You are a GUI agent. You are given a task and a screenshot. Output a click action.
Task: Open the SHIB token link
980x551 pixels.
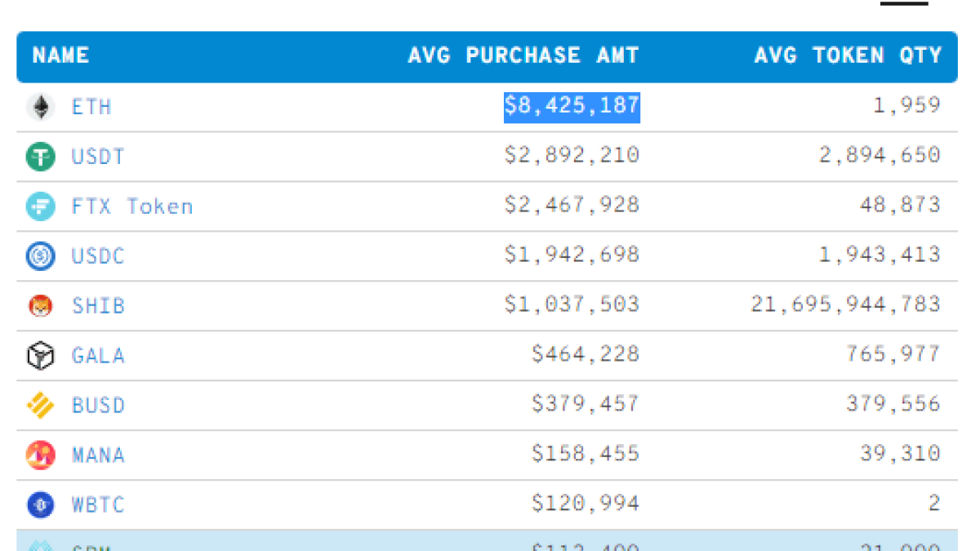[98, 306]
